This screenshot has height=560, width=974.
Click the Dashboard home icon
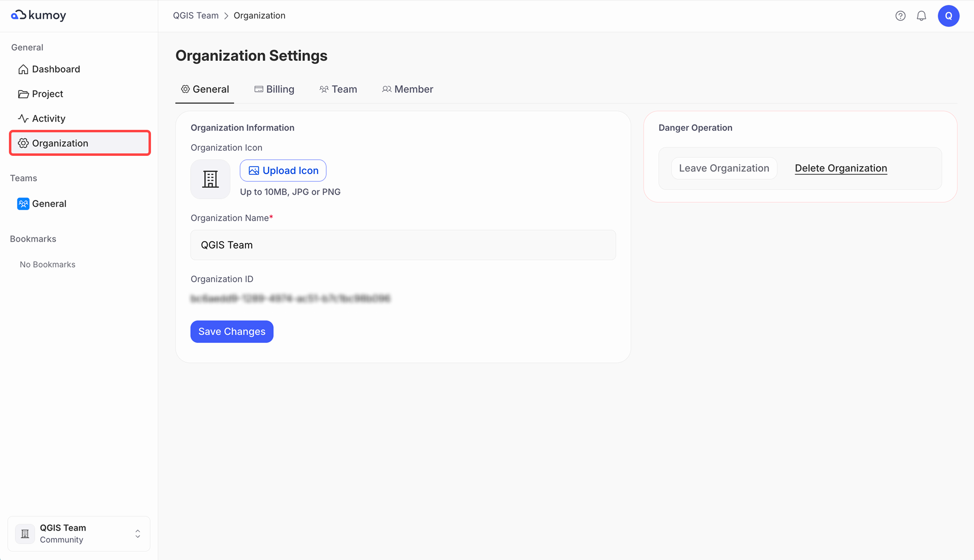click(x=23, y=69)
